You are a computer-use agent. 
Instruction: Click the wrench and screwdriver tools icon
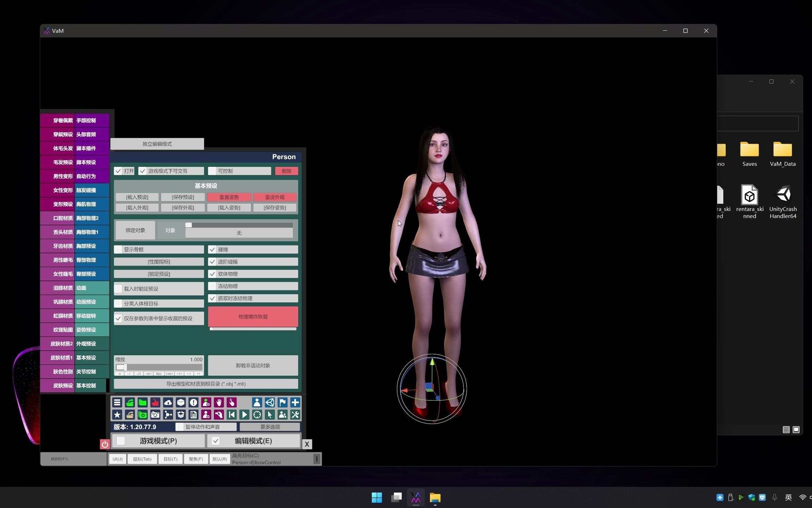295,415
